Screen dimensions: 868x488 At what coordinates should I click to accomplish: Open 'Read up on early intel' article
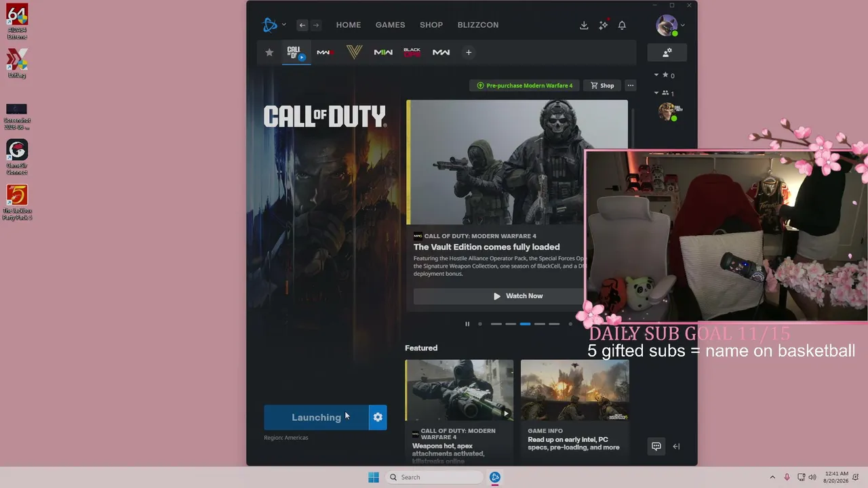574,443
